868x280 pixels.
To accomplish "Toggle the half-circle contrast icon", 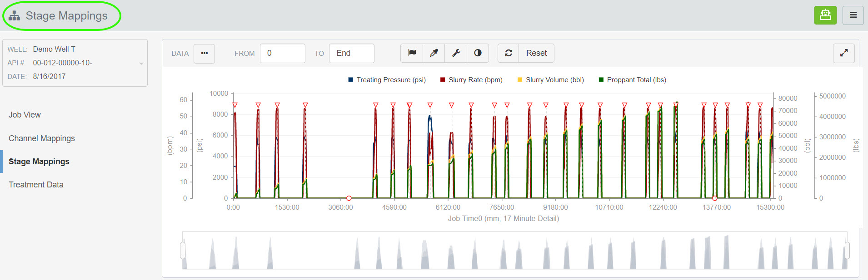I will (478, 53).
